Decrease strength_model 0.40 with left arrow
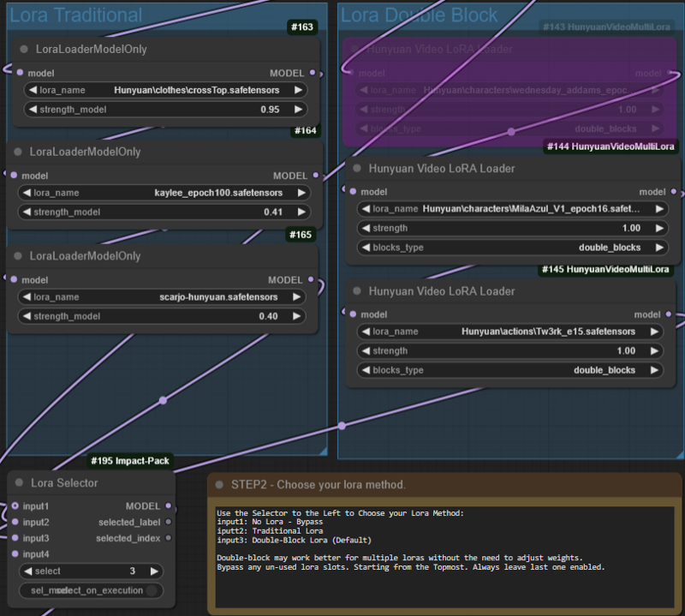This screenshot has width=685, height=616. [x=27, y=316]
